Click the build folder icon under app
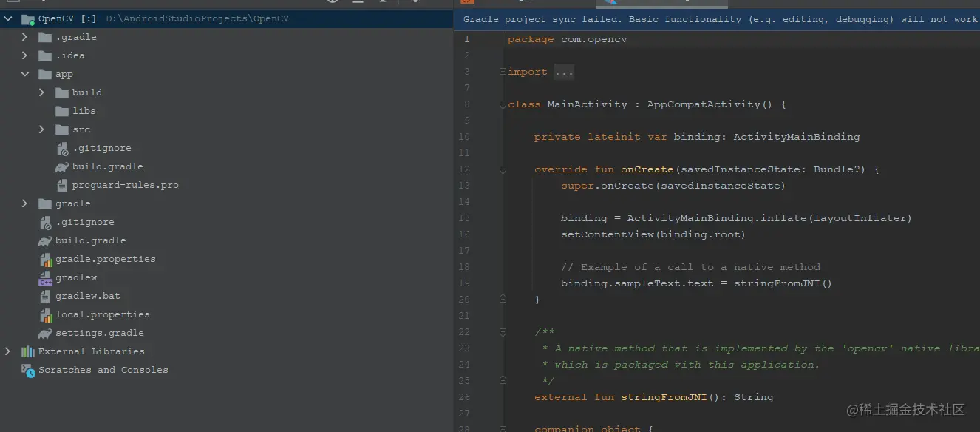Image resolution: width=980 pixels, height=432 pixels. [x=62, y=92]
